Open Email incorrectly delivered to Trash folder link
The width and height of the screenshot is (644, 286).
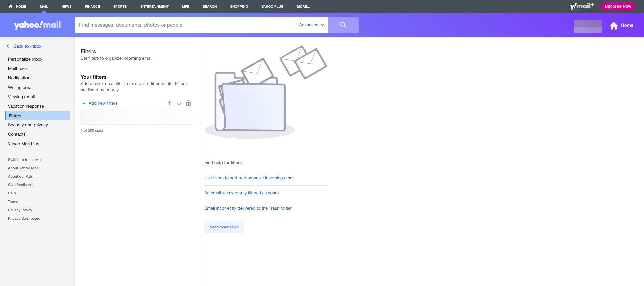pos(248,208)
